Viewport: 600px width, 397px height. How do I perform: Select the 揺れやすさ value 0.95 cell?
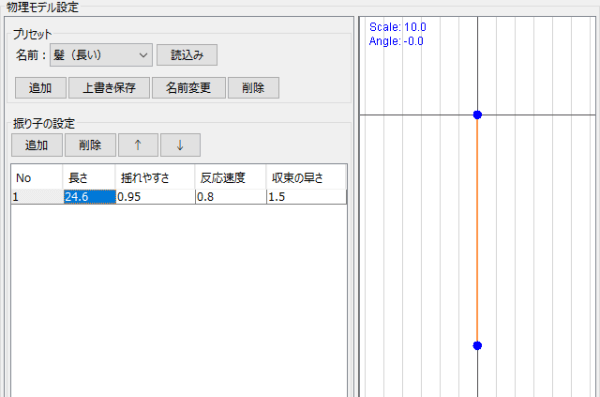pos(155,197)
